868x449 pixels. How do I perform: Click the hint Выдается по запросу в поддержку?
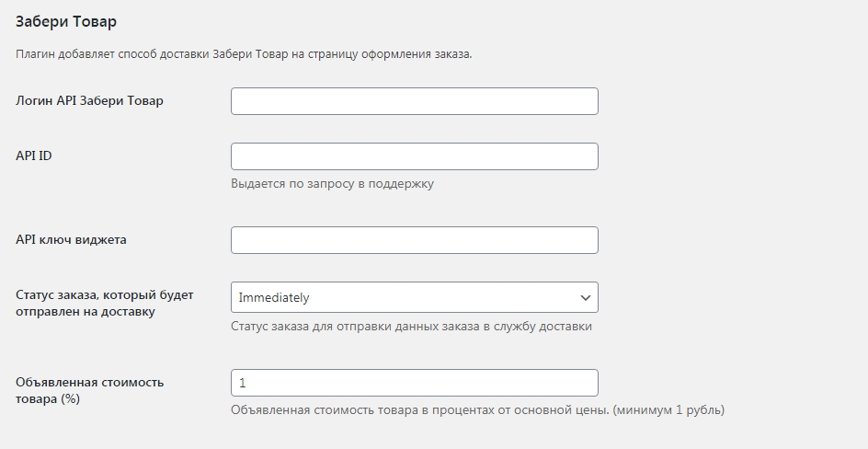click(x=332, y=184)
